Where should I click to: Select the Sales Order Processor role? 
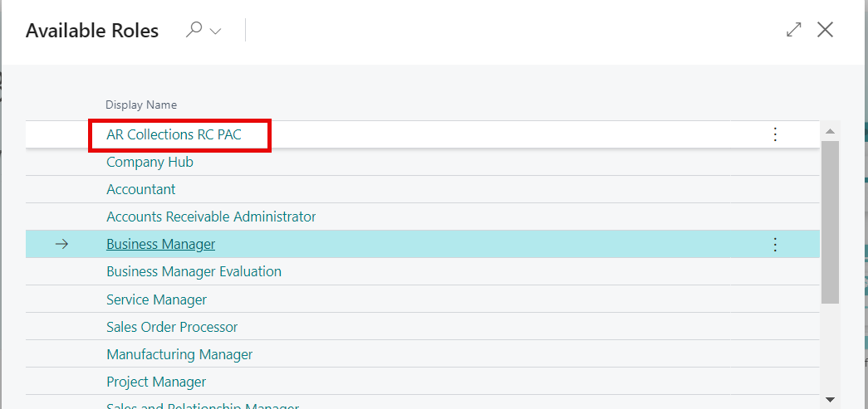[x=172, y=327]
